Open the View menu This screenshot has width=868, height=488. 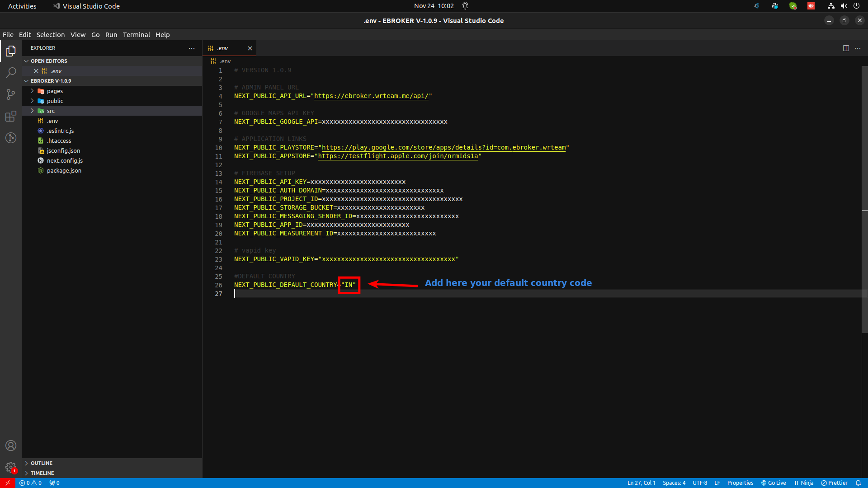[x=78, y=35]
